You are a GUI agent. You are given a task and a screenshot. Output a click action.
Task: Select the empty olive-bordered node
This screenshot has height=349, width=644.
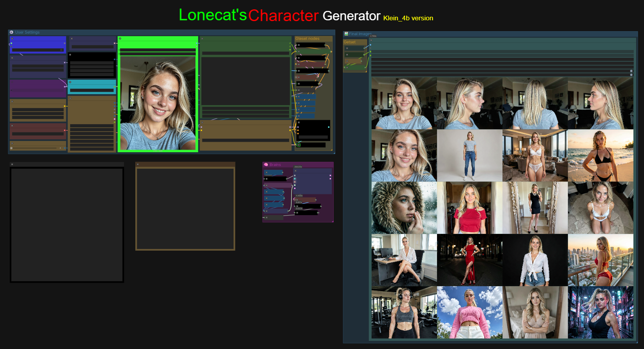pos(185,206)
